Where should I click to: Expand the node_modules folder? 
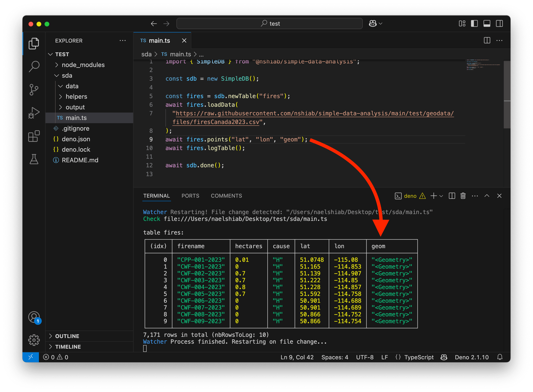(x=89, y=65)
